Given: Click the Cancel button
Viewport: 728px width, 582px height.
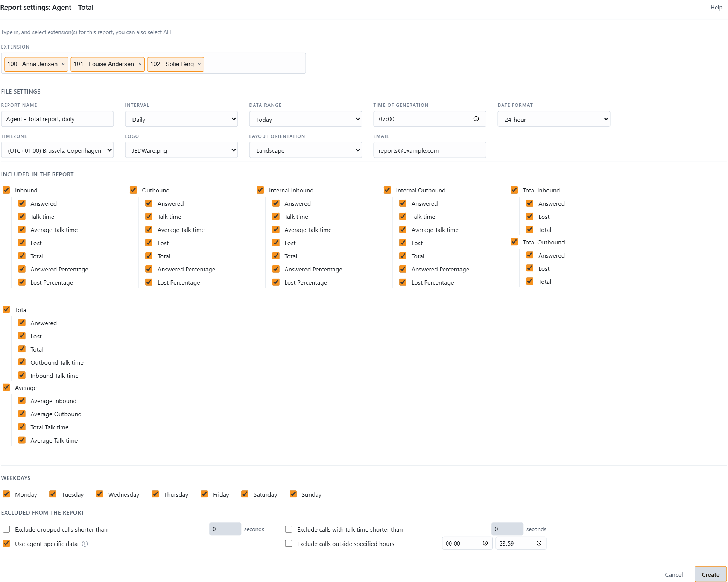Looking at the screenshot, I should pyautogui.click(x=674, y=574).
